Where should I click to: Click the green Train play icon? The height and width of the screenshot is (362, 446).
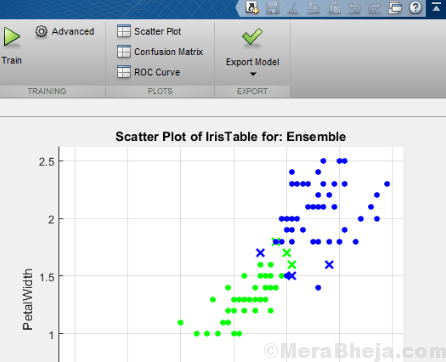pyautogui.click(x=12, y=37)
